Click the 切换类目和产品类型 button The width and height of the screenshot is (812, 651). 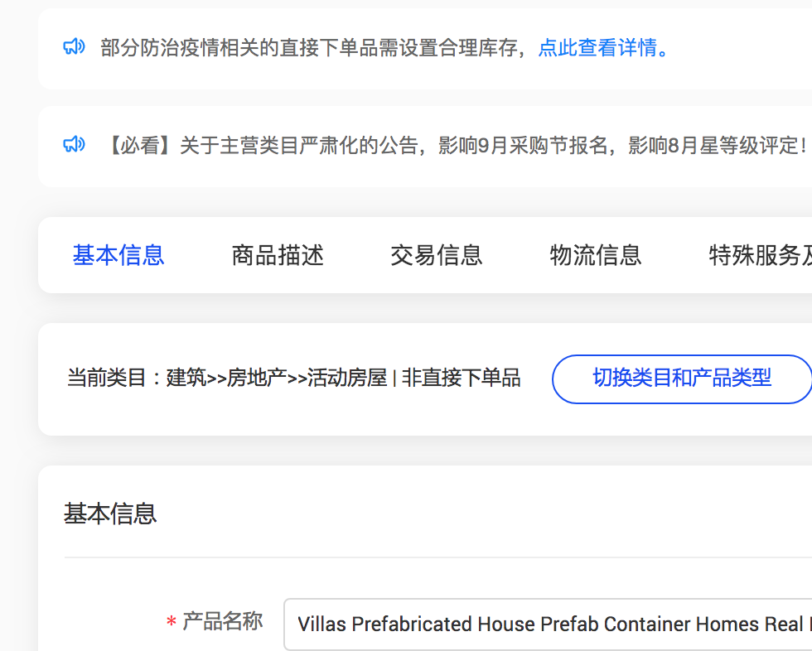pos(682,379)
